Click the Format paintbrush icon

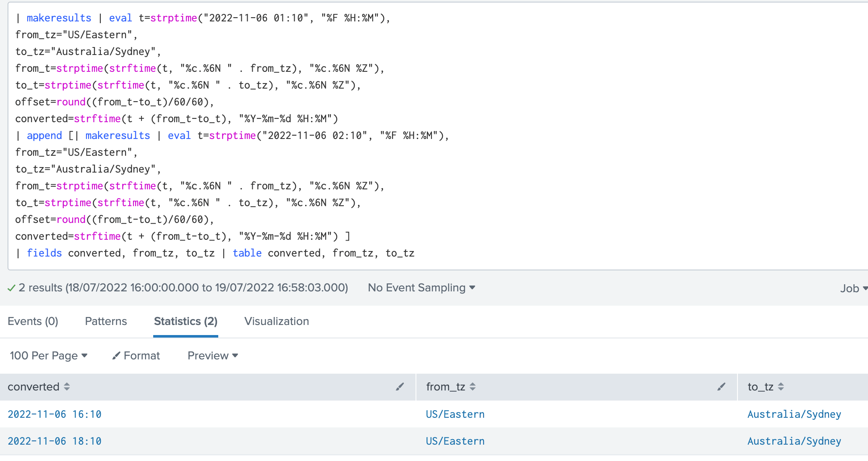click(116, 356)
